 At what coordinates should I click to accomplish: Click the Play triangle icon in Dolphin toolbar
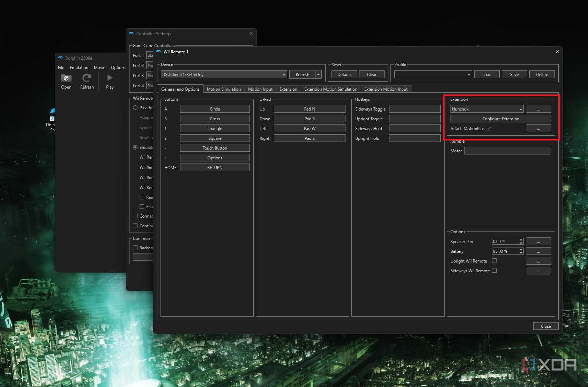pyautogui.click(x=110, y=78)
